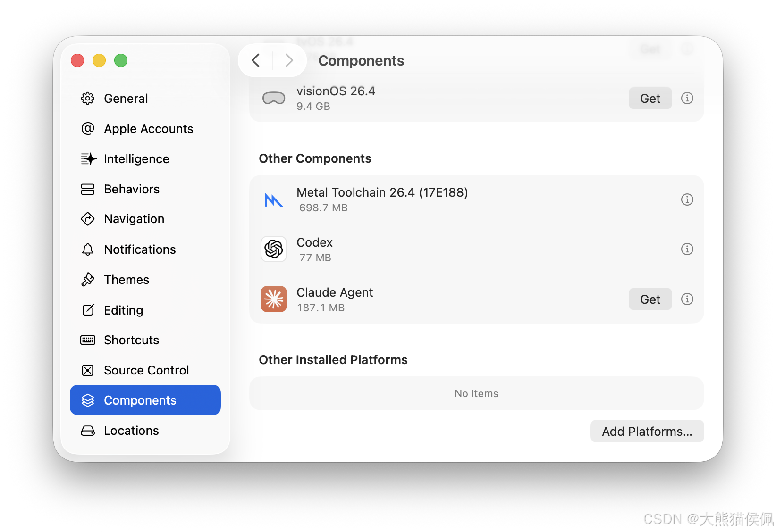Open Source Control settings
The width and height of the screenshot is (776, 532).
point(145,370)
